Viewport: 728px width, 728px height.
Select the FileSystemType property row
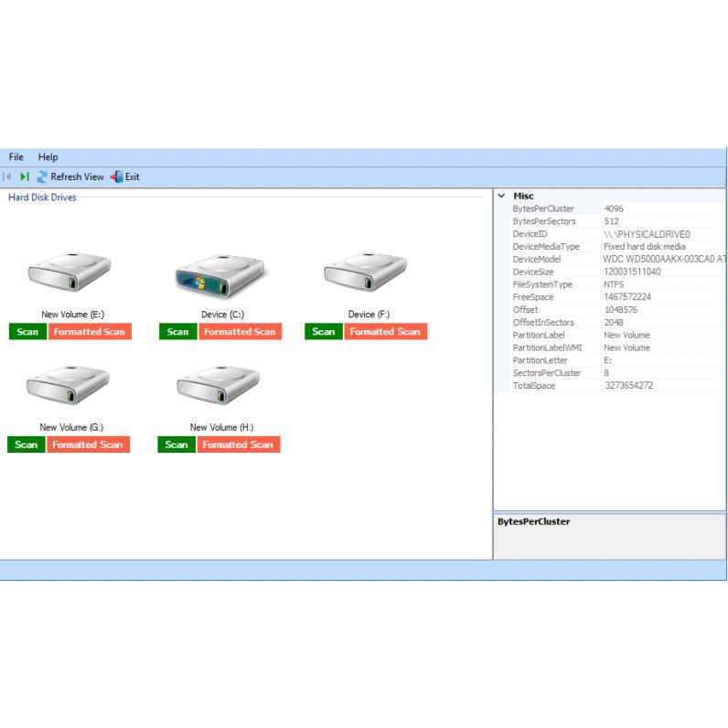coord(549,284)
